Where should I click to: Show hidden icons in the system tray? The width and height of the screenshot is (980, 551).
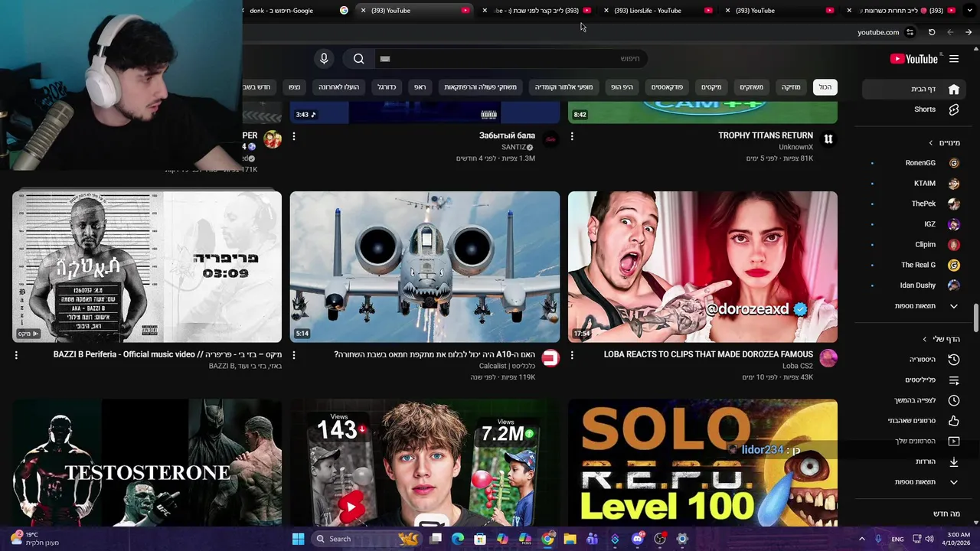[x=861, y=539]
